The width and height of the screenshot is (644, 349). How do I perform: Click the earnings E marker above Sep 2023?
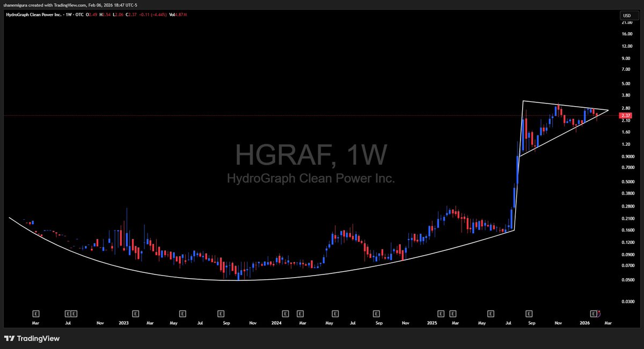221,313
